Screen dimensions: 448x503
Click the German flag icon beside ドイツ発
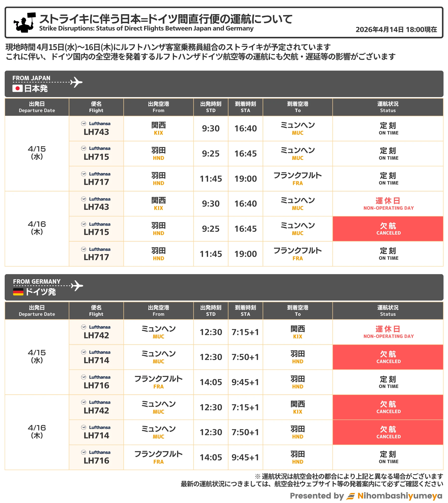pos(18,292)
